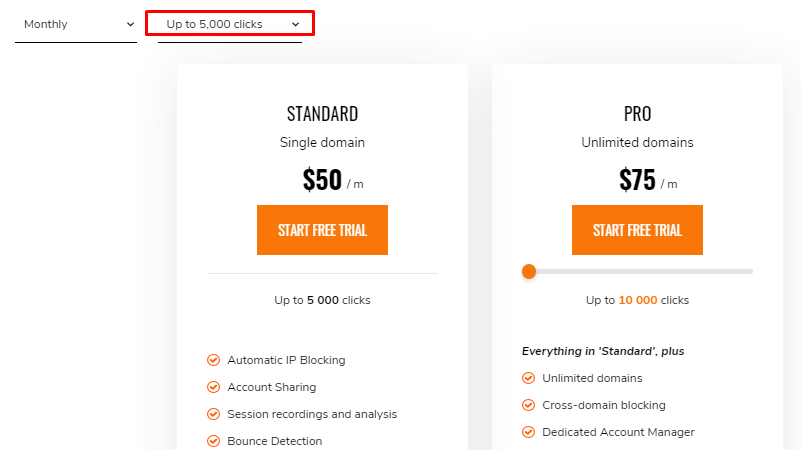
Task: Click checkmark icon beside Bounce Detection
Action: 213,441
